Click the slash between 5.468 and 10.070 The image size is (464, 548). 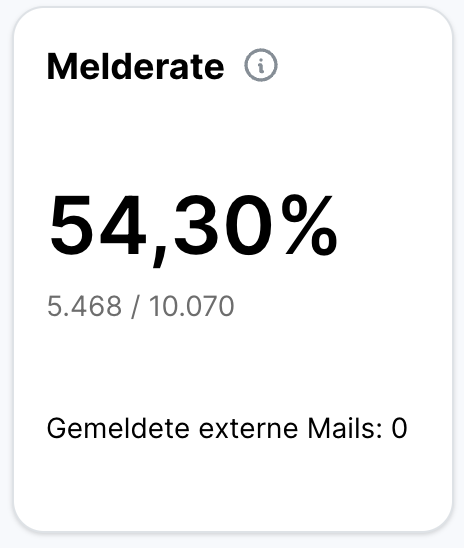pyautogui.click(x=135, y=307)
